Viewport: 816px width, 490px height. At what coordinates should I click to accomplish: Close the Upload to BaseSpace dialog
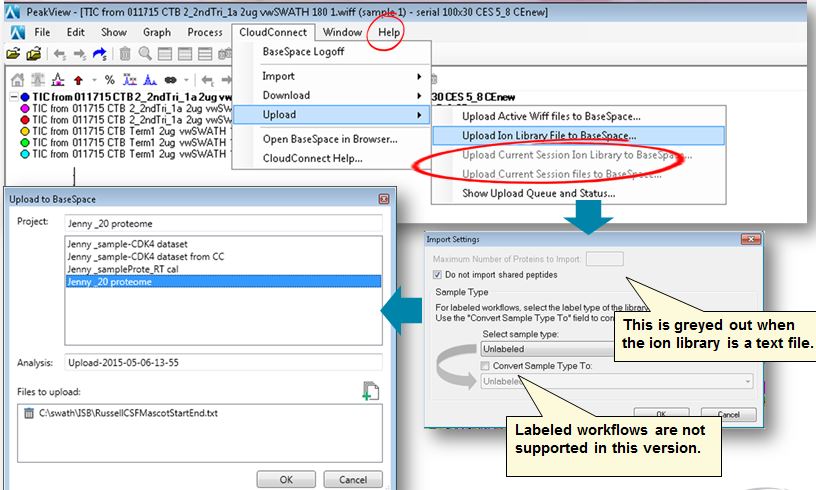point(384,199)
